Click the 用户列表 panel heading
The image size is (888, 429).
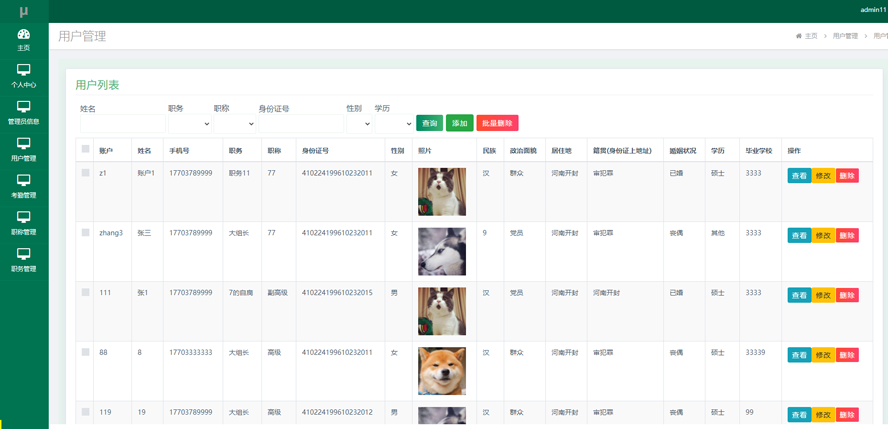[x=97, y=85]
